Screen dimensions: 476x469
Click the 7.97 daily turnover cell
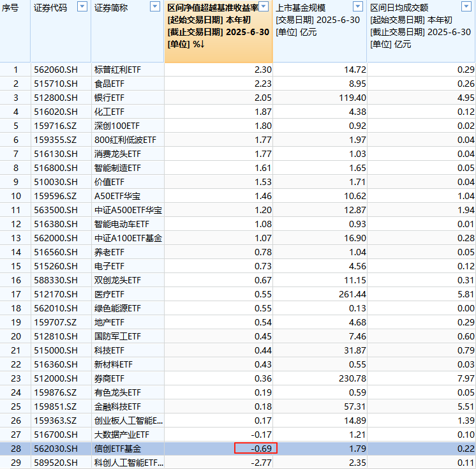(465, 378)
